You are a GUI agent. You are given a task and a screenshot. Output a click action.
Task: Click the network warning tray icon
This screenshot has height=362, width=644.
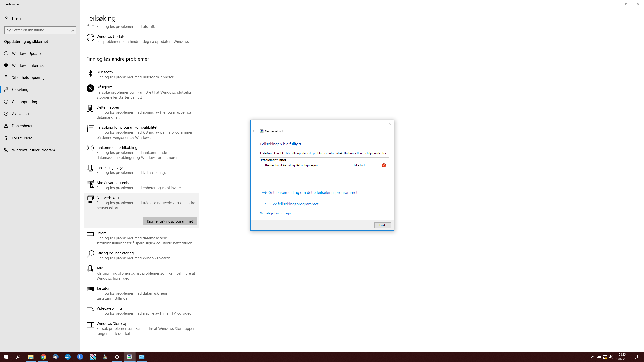click(x=605, y=357)
